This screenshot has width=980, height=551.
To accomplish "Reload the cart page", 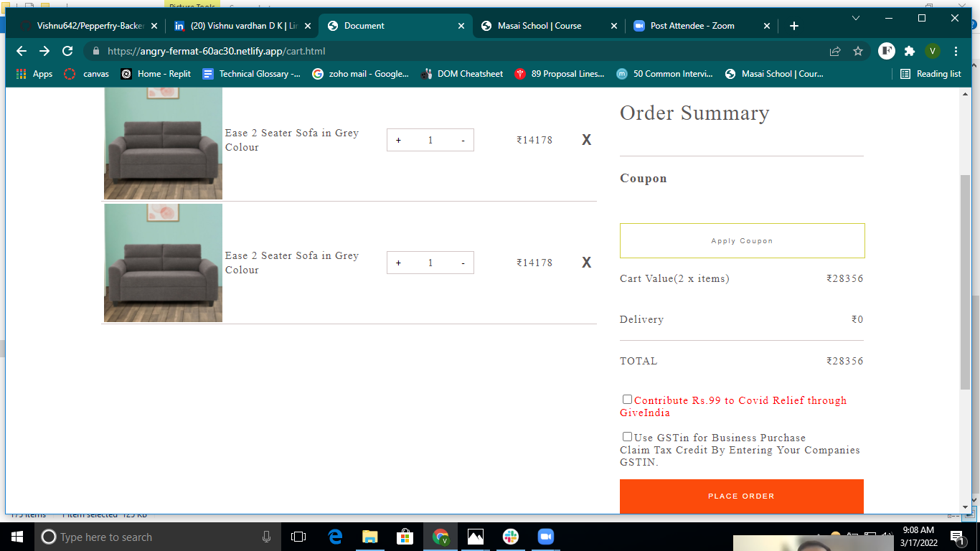I will tap(67, 51).
